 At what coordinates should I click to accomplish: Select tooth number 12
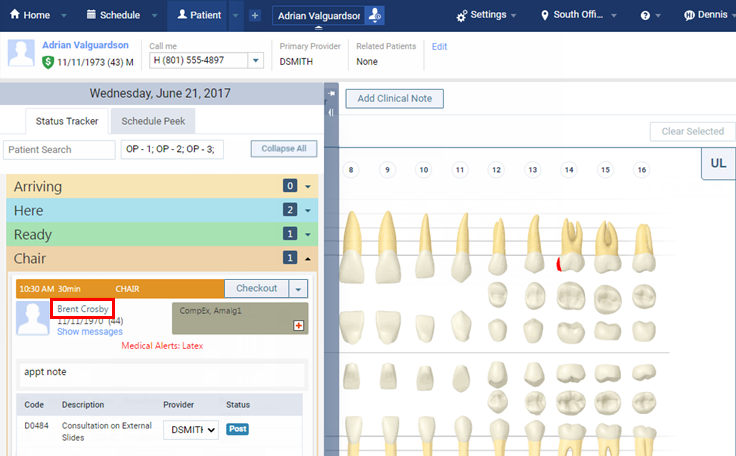click(497, 170)
